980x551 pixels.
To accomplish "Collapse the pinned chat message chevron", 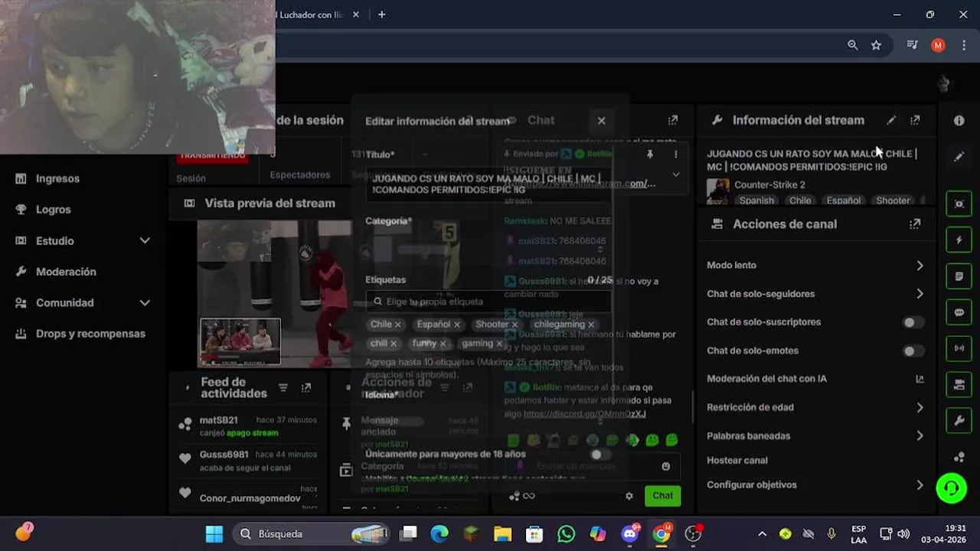I will (675, 174).
